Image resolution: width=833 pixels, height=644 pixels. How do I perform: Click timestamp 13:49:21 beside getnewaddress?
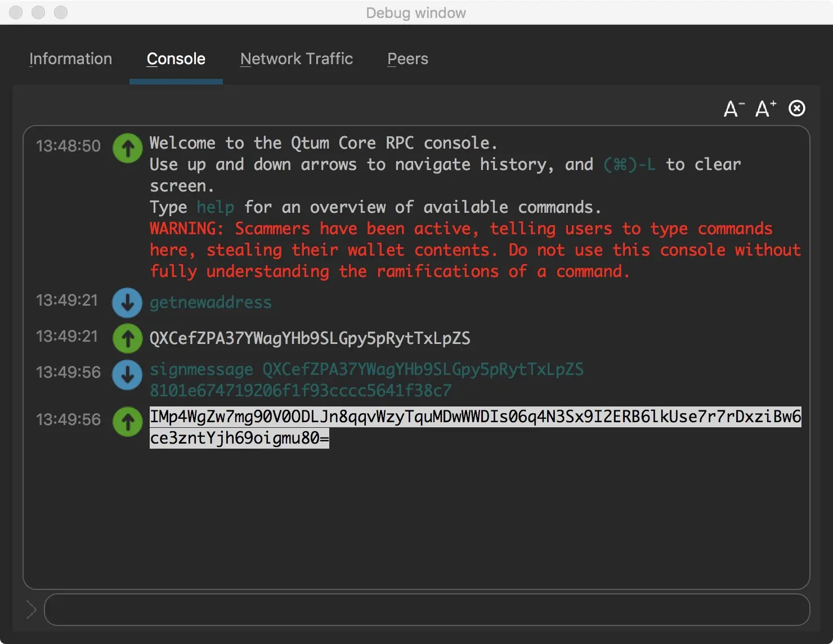tap(67, 301)
